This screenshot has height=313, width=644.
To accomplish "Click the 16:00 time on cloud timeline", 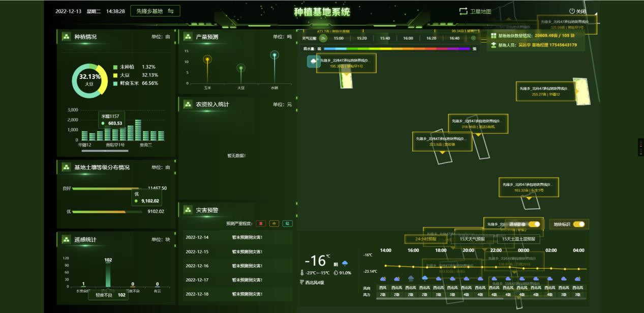I will (x=408, y=38).
